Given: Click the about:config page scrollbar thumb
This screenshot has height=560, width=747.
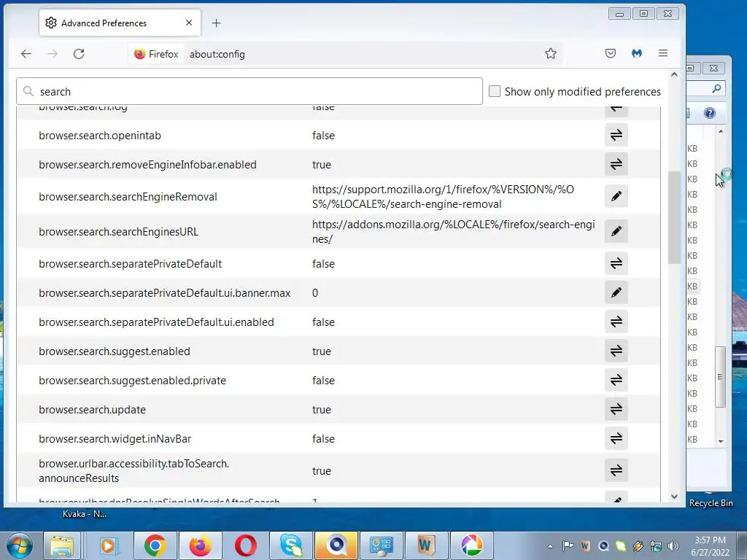Looking at the screenshot, I should pos(674,217).
